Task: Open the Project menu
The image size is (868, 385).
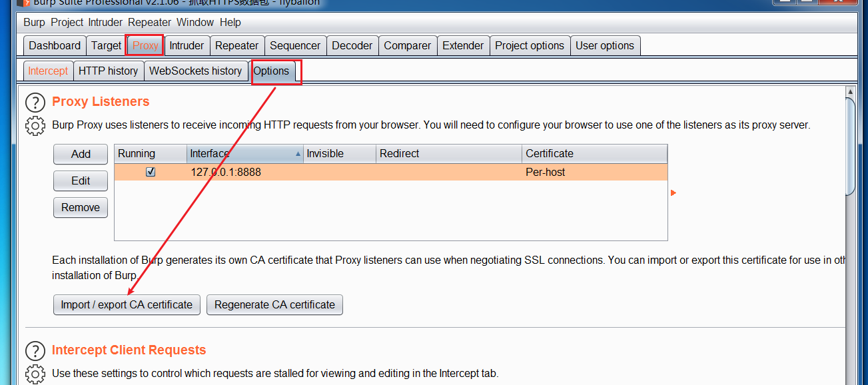Action: click(x=67, y=22)
